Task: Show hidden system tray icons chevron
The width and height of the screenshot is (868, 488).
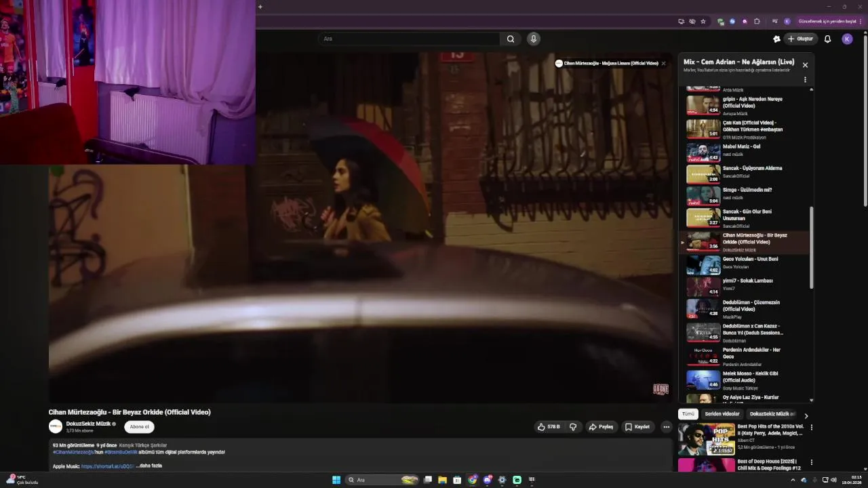Action: [x=793, y=480]
